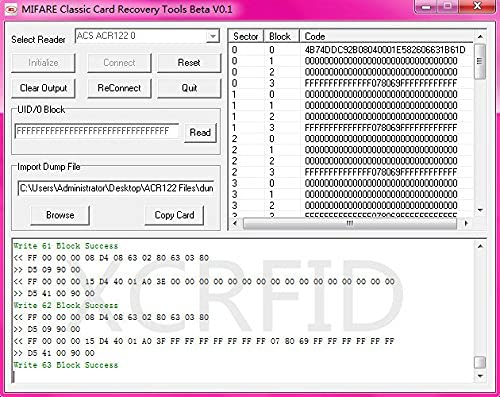The image size is (500, 397).
Task: Click the Block column header
Action: point(282,36)
